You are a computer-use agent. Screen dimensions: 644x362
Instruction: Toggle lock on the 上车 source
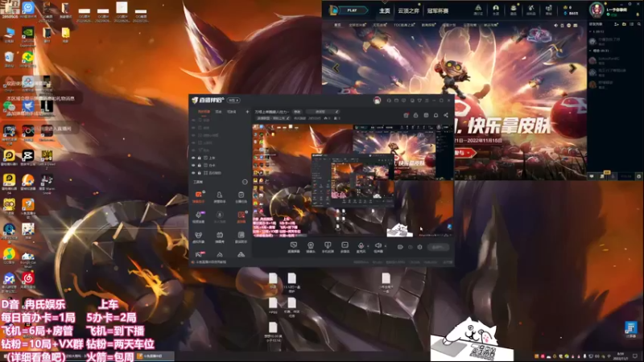click(x=200, y=158)
